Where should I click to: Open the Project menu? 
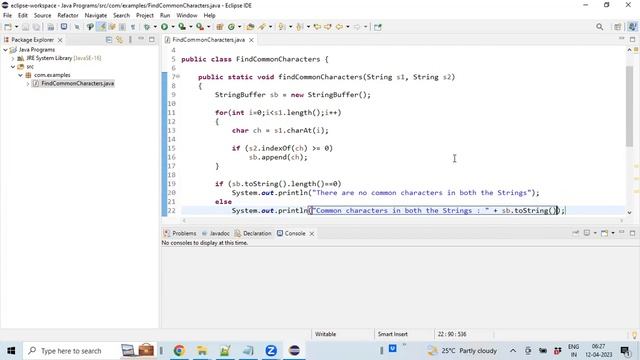(144, 16)
